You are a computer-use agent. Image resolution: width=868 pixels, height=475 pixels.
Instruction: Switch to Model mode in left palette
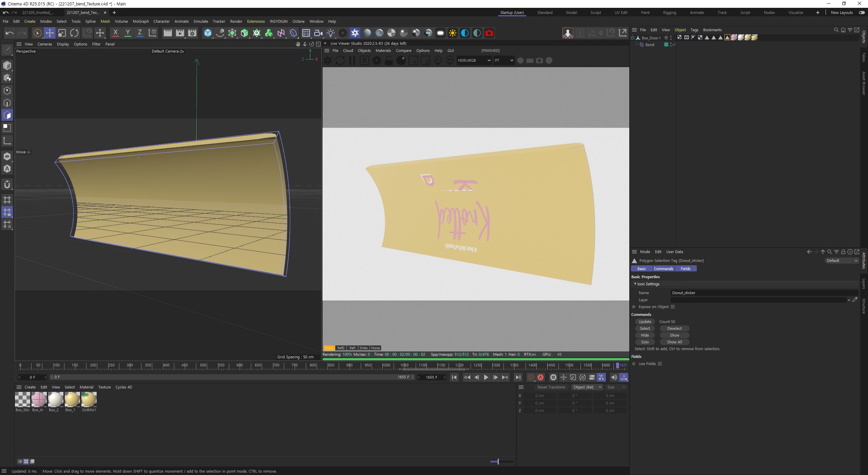(7, 65)
